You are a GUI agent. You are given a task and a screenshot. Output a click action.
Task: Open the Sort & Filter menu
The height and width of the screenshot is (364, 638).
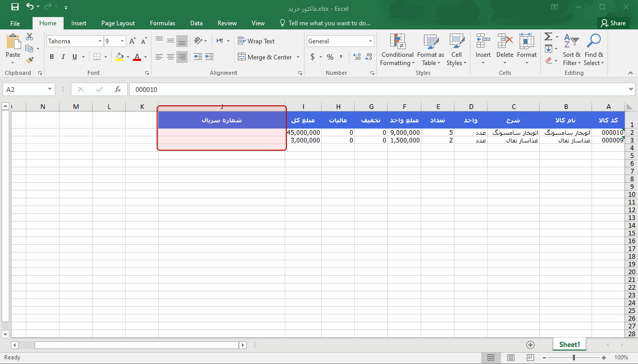click(571, 50)
